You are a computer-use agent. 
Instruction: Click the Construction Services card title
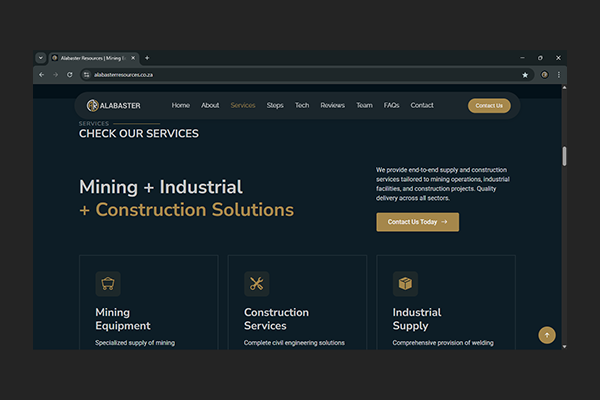coord(276,319)
